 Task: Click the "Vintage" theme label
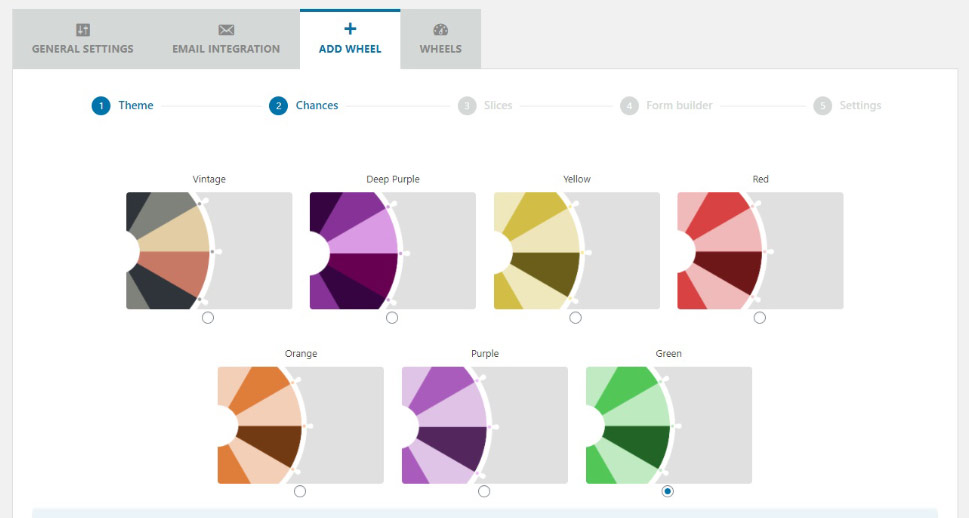pyautogui.click(x=209, y=179)
